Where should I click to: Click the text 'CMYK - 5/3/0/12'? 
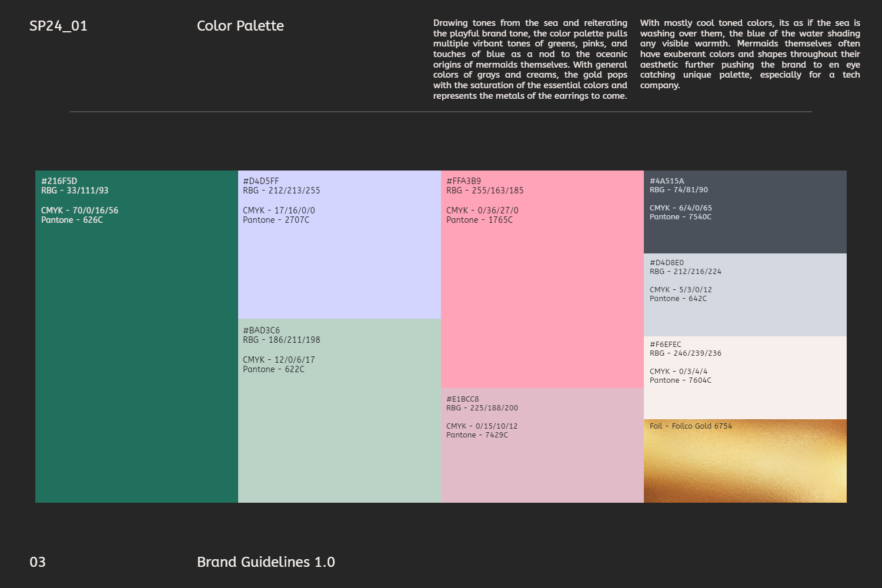[681, 290]
